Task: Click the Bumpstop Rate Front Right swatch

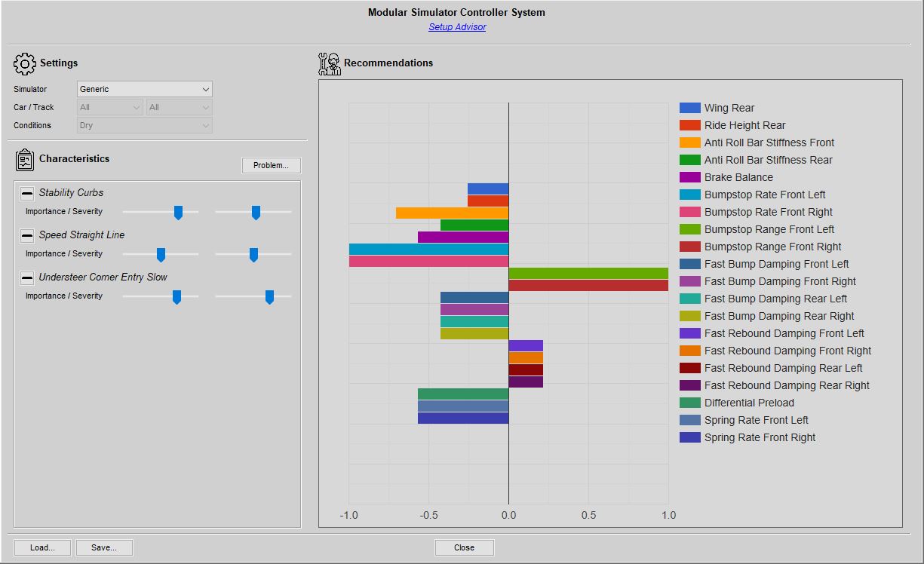Action: (690, 212)
